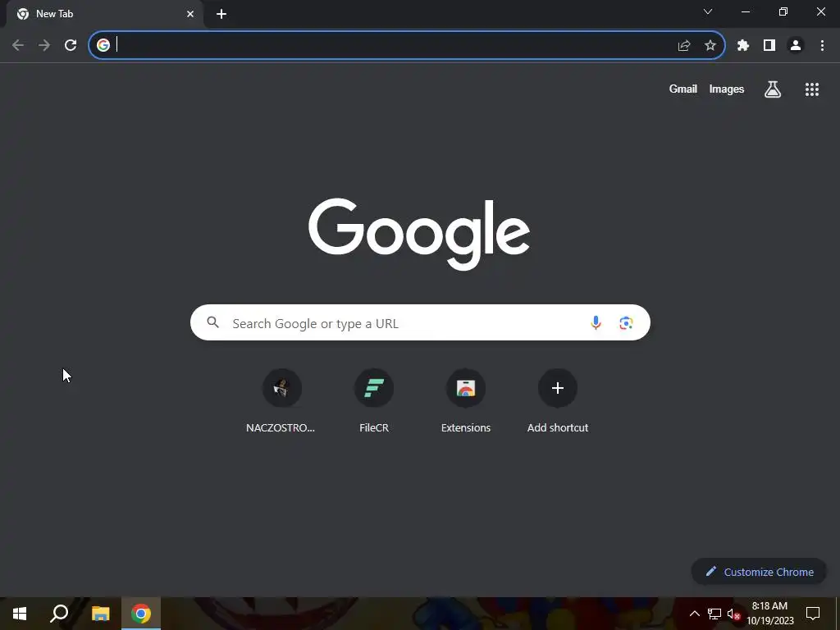Open the Extensions shortcut tile
This screenshot has height=630, width=840.
click(x=466, y=400)
